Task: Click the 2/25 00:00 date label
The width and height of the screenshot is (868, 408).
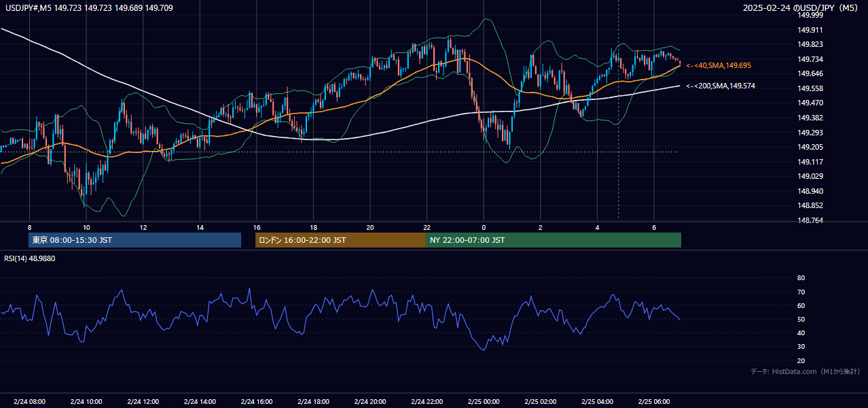Action: point(484,402)
